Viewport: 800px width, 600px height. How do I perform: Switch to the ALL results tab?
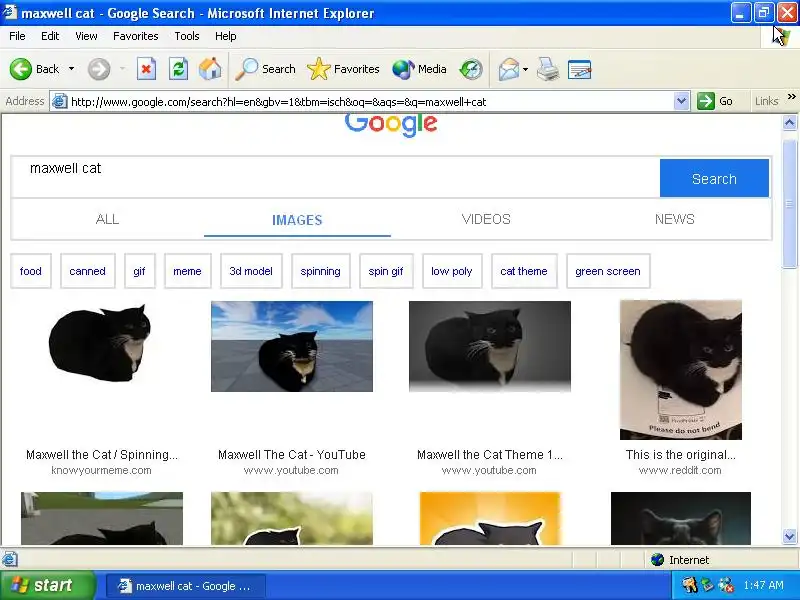(x=107, y=219)
